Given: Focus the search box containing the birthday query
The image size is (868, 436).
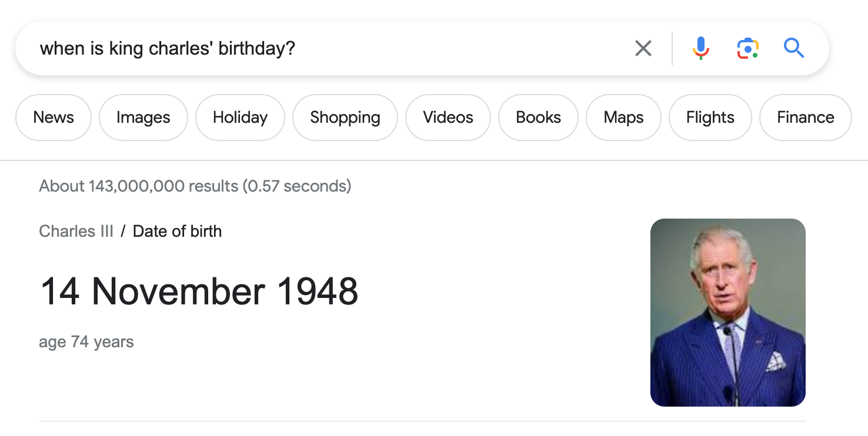Looking at the screenshot, I should (329, 48).
